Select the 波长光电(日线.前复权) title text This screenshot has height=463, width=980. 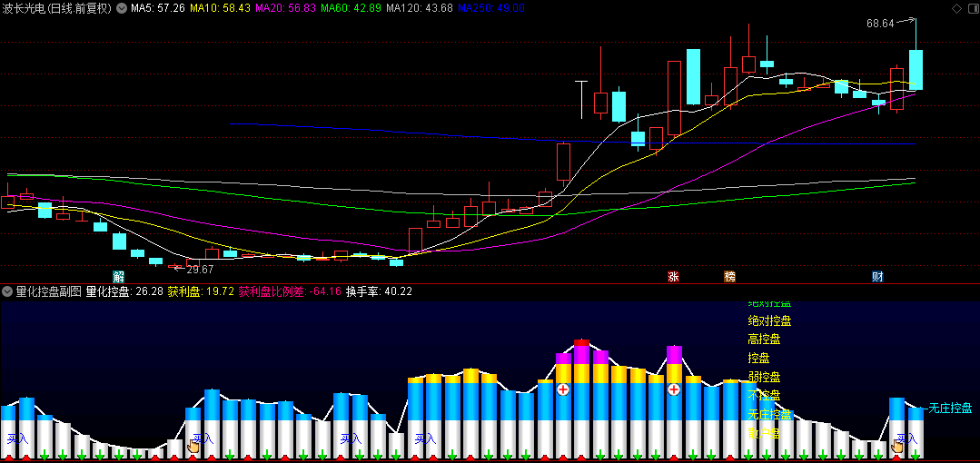click(x=57, y=9)
